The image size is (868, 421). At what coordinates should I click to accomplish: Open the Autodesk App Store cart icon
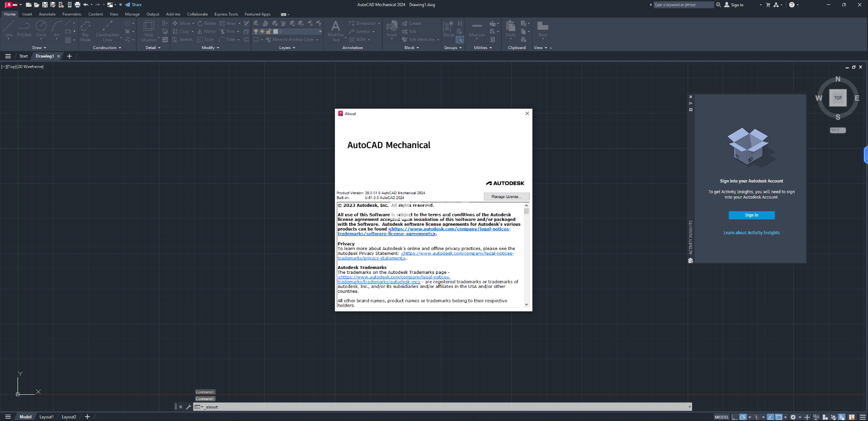click(768, 5)
